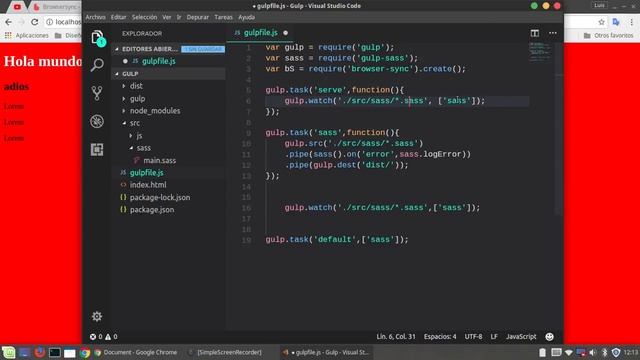Reload the page in Chrome window

(35, 22)
